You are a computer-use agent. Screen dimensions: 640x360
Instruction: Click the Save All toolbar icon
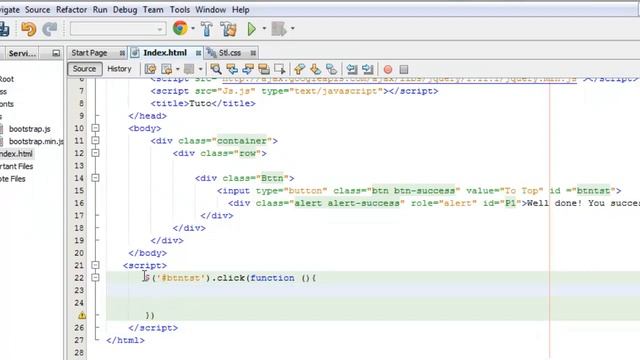4,29
